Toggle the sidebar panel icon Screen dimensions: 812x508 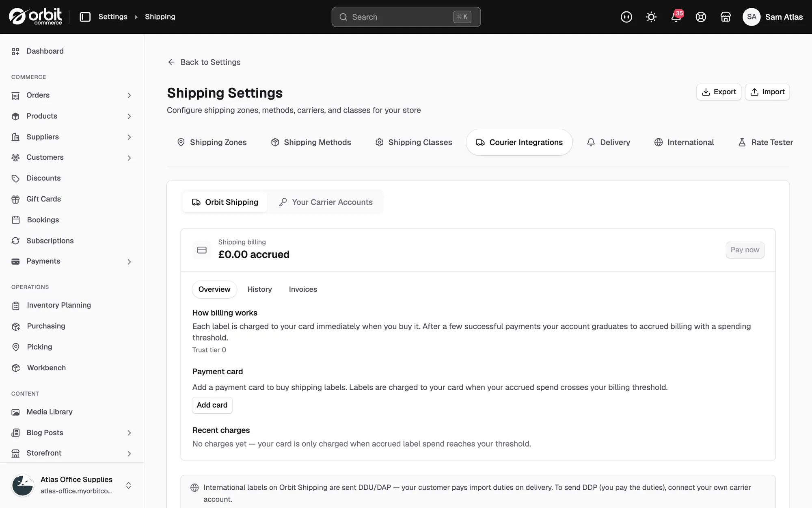[85, 17]
